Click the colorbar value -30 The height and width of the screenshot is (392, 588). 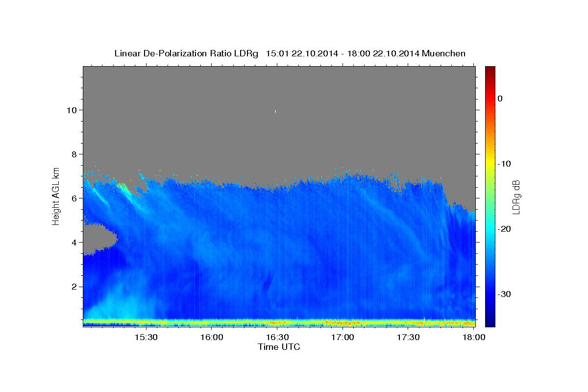click(504, 294)
